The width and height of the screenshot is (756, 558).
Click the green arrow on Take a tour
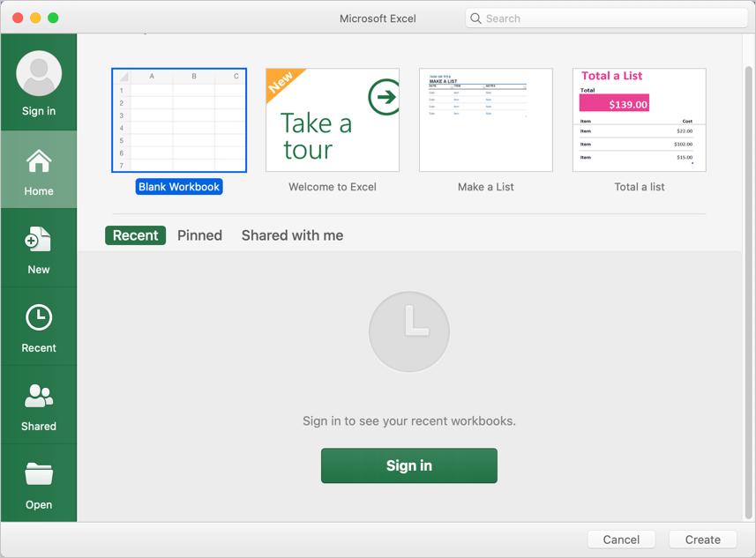pyautogui.click(x=383, y=97)
